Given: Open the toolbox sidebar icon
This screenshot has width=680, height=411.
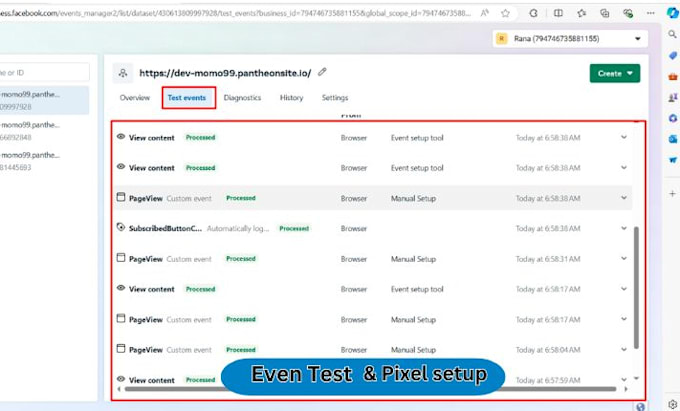Looking at the screenshot, I should click(x=673, y=77).
